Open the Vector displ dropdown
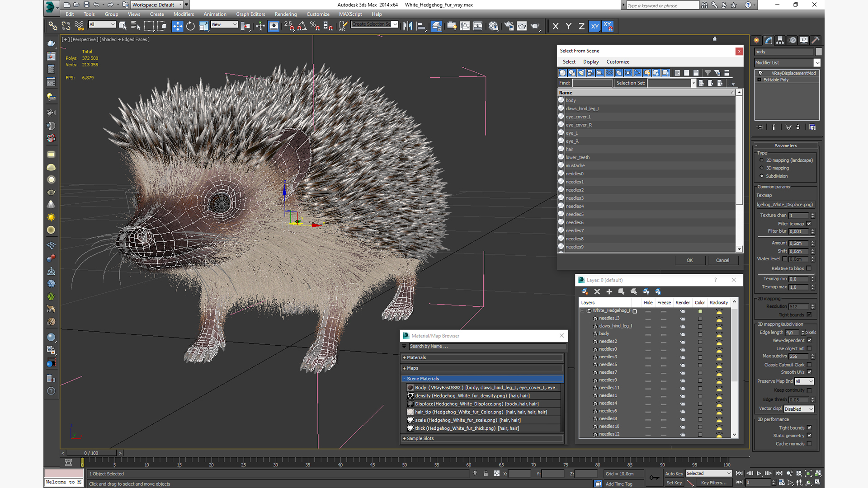Viewport: 868px width, 488px height. pyautogui.click(x=799, y=409)
